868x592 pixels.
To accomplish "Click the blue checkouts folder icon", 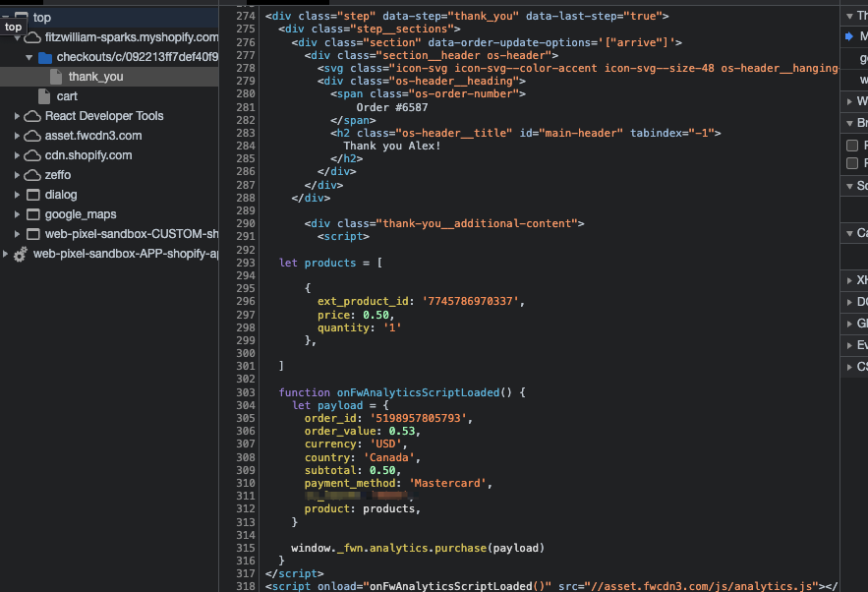I will (x=44, y=57).
